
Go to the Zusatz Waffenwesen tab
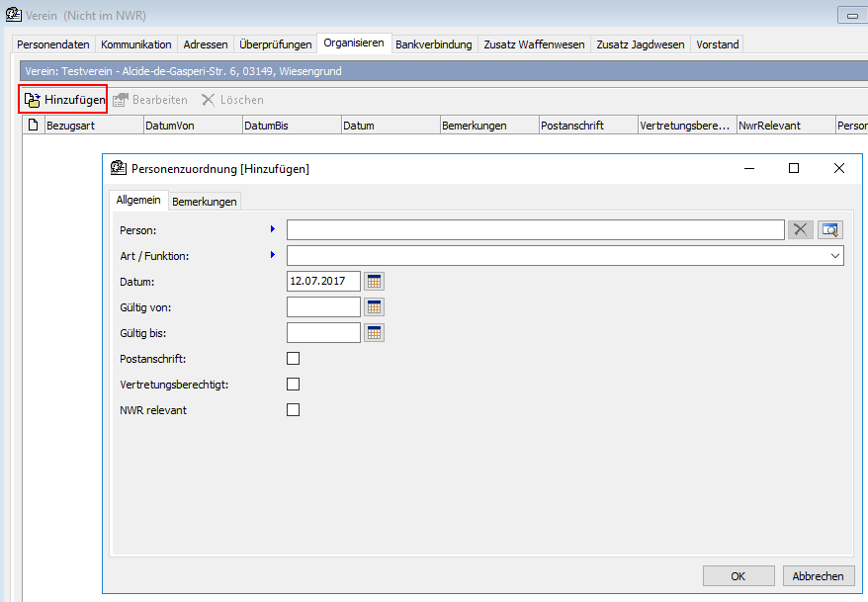pyautogui.click(x=534, y=44)
